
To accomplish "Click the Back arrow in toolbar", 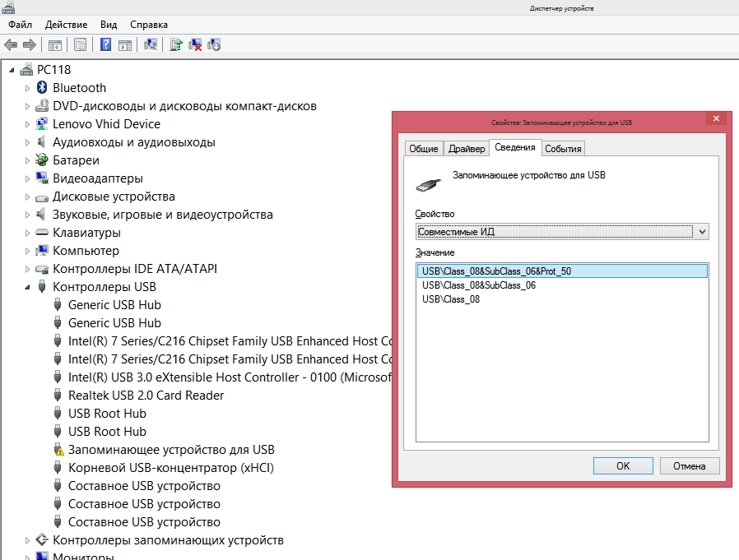I will pyautogui.click(x=11, y=44).
